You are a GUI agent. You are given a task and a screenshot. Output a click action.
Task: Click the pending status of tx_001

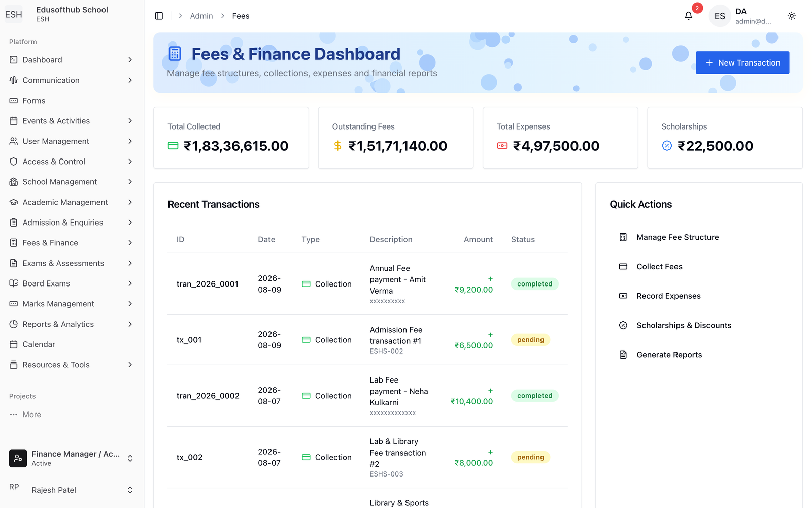click(x=530, y=340)
